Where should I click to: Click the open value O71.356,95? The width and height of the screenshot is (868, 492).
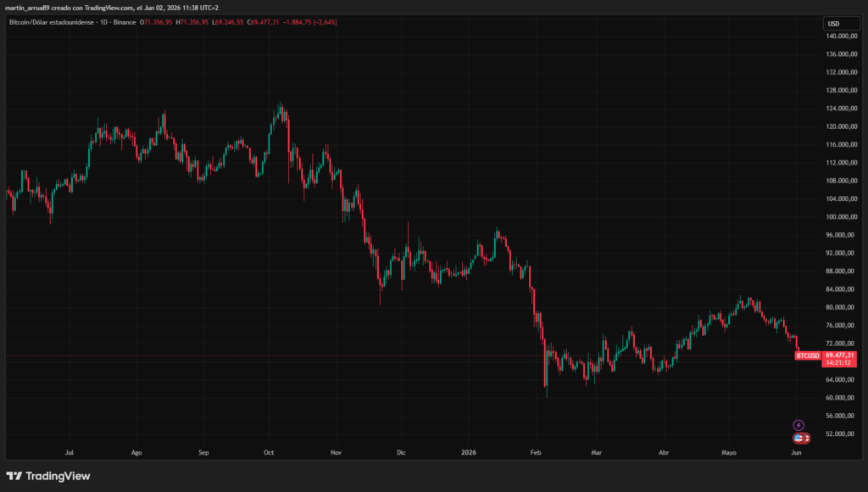(x=156, y=22)
